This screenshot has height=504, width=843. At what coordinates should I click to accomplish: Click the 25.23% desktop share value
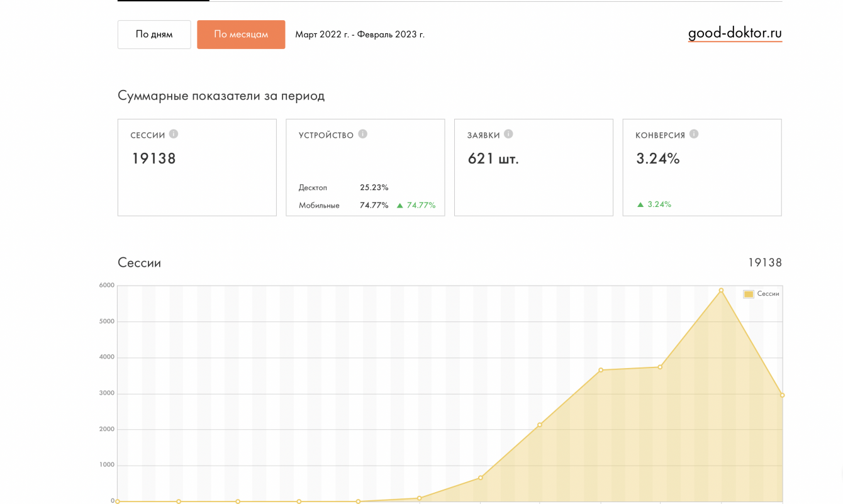[x=374, y=188]
